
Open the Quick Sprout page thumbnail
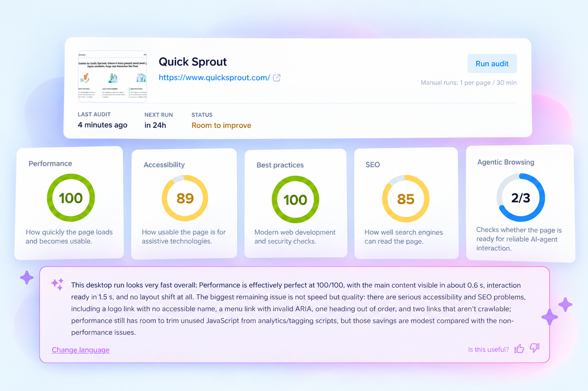click(112, 76)
